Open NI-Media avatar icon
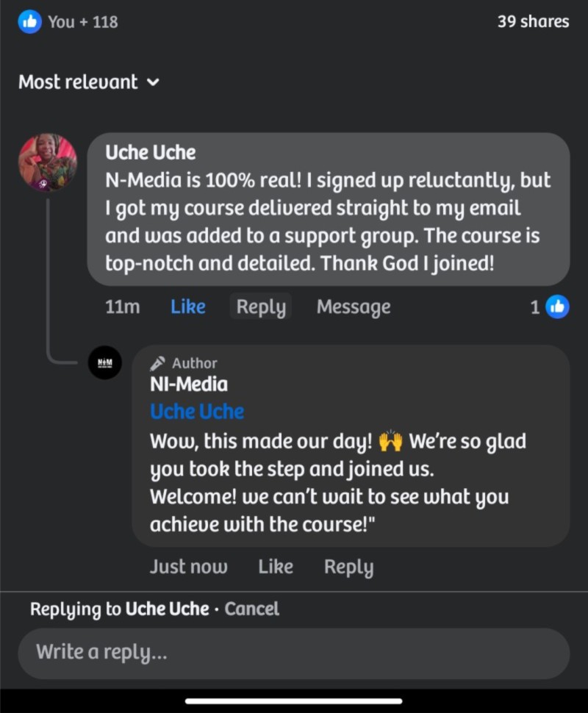Screen dimensions: 588x713 click(105, 362)
